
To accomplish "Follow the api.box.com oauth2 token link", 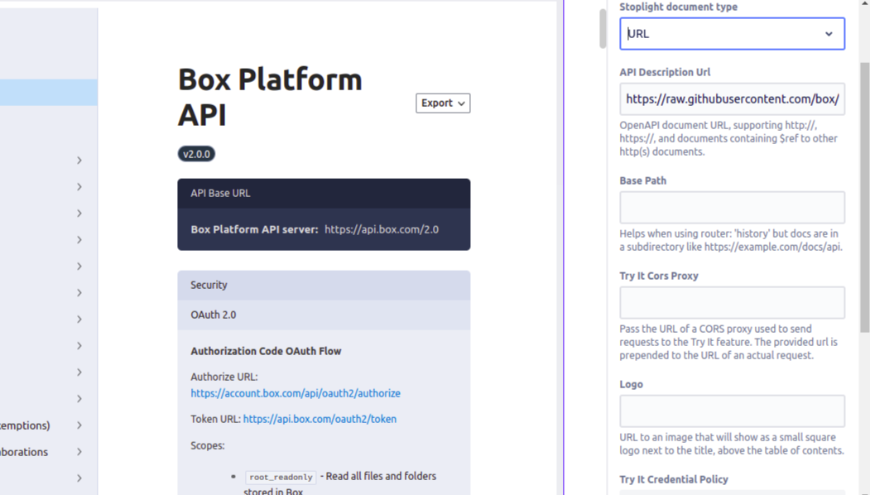I will tap(319, 419).
